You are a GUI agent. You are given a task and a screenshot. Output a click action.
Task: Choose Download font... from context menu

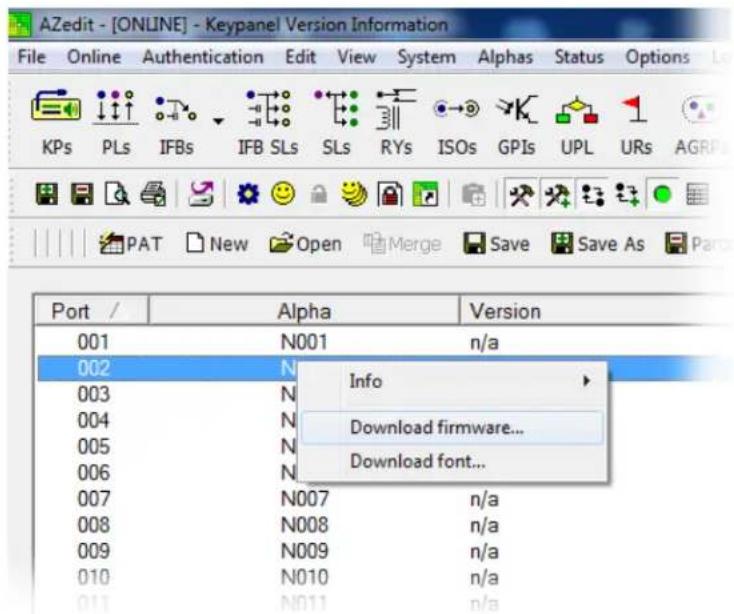pyautogui.click(x=452, y=461)
